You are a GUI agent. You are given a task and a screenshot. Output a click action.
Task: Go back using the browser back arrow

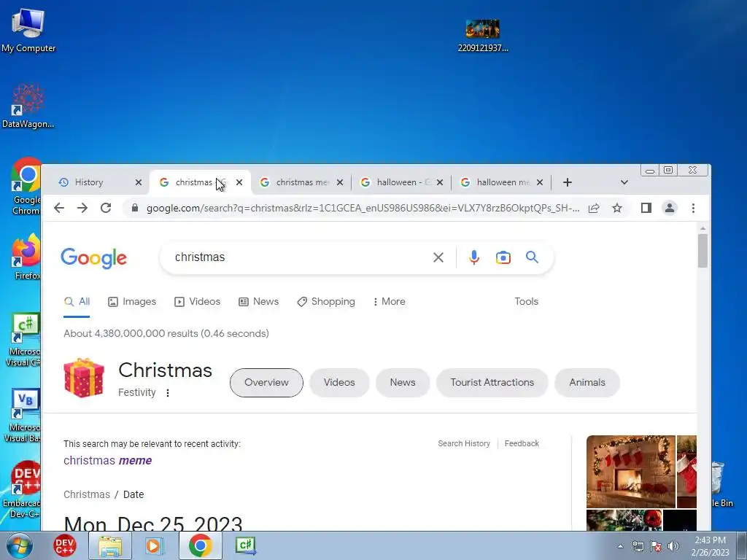tap(59, 208)
